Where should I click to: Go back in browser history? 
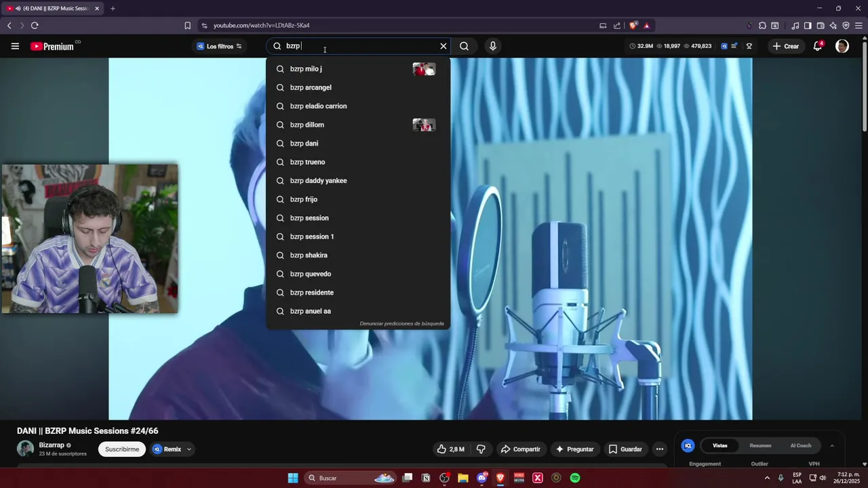point(9,26)
